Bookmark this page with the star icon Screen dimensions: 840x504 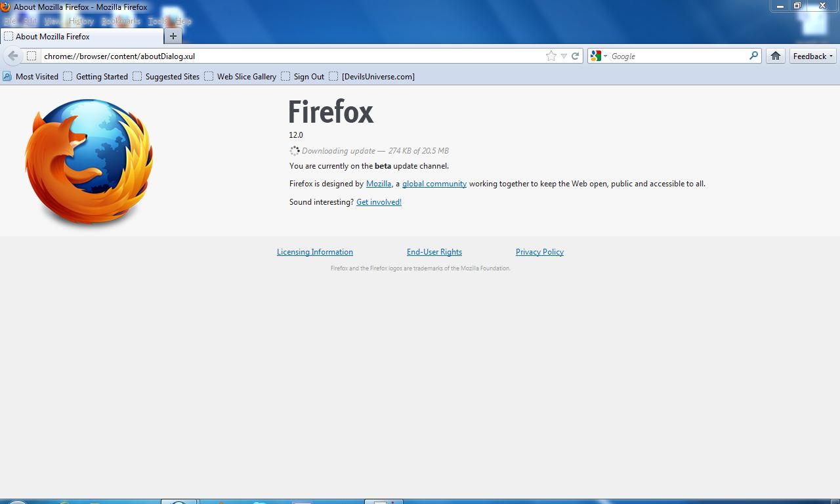click(551, 56)
